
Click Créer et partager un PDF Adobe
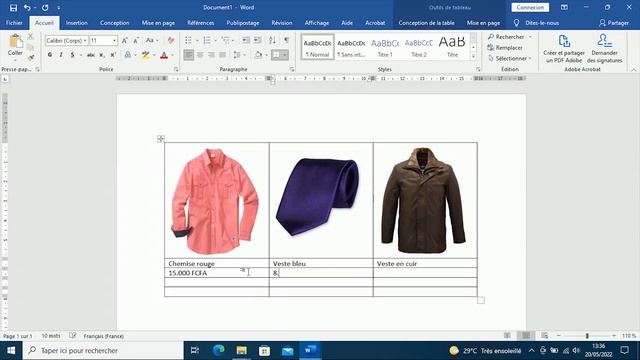[564, 49]
